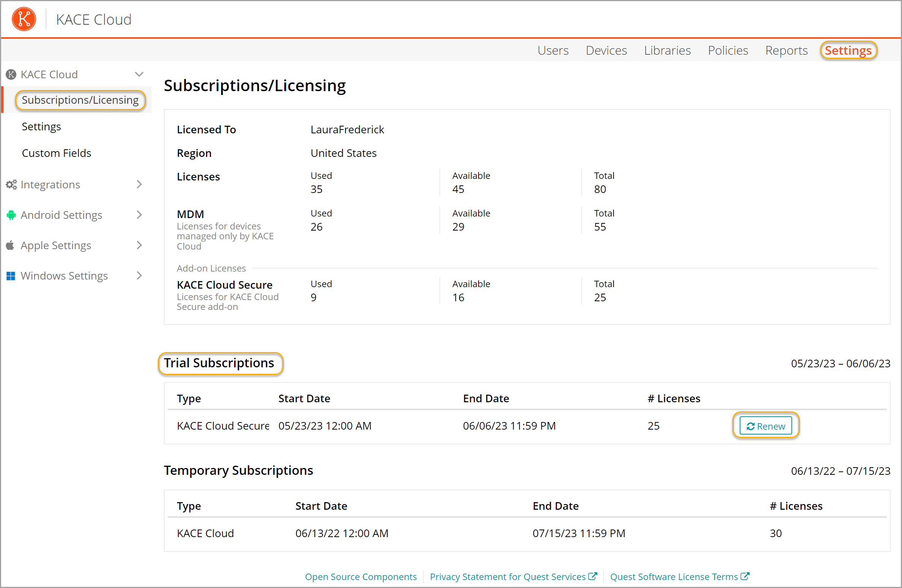
Task: Expand the Integrations section chevron
Action: [x=139, y=185]
